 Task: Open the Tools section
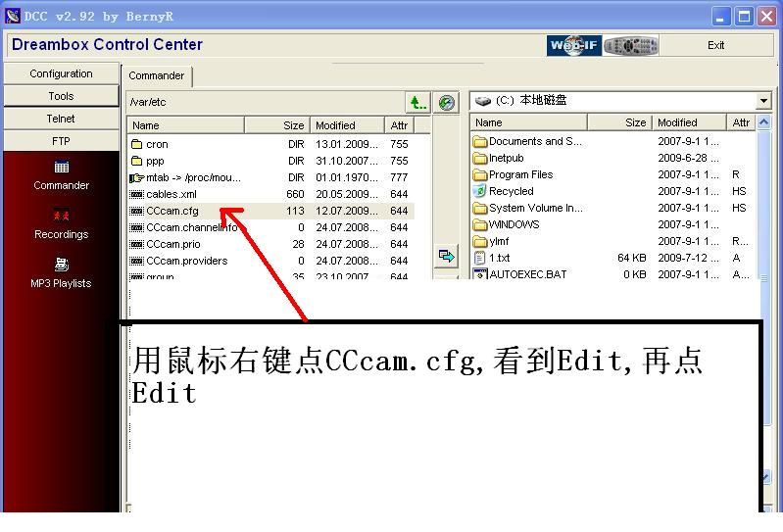pos(61,96)
